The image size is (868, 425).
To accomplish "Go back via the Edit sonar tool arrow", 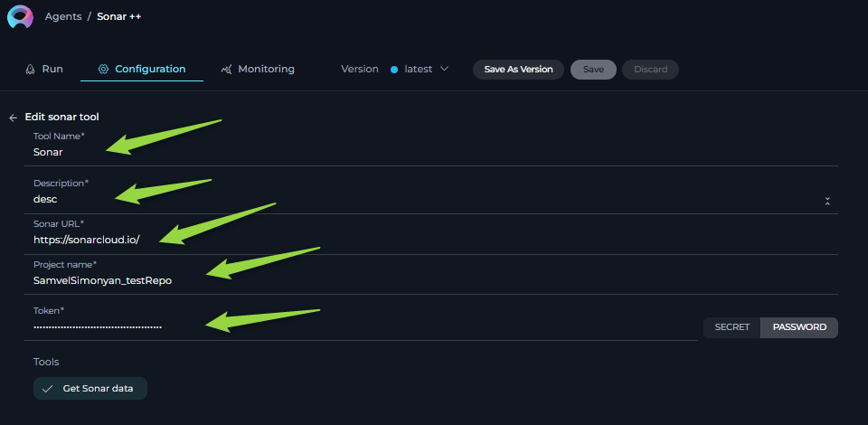I will coord(14,118).
